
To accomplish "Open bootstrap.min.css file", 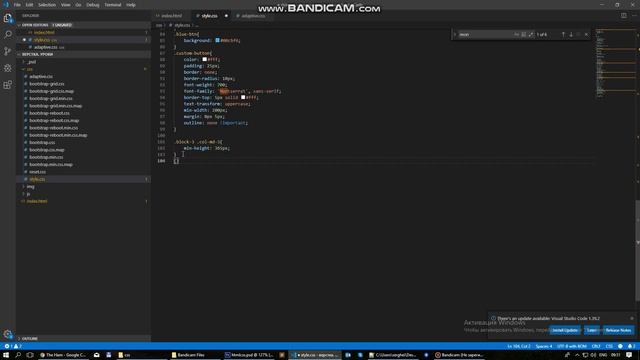I will 46,157.
